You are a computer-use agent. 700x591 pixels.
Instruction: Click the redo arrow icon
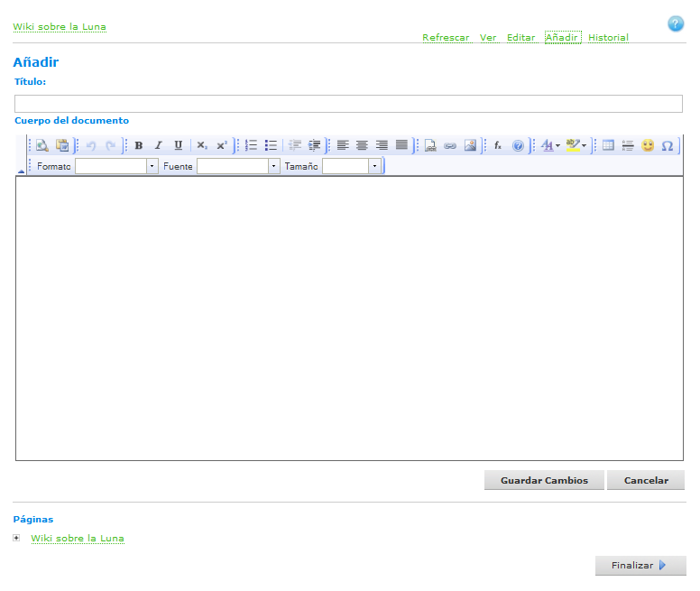coord(110,145)
